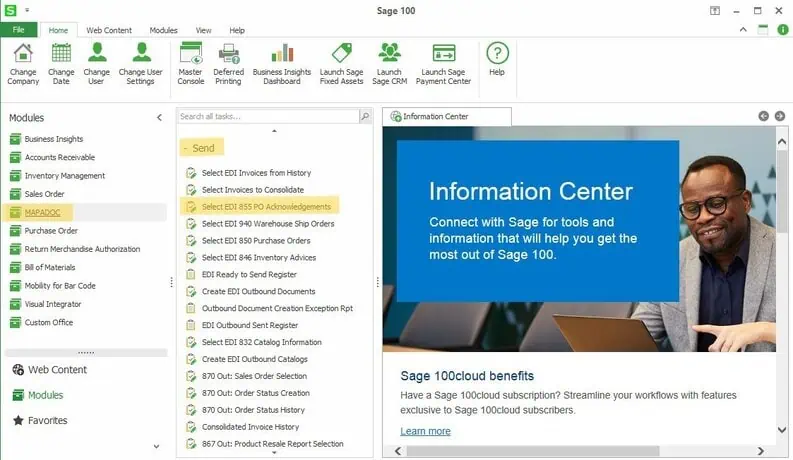This screenshot has width=793, height=460.
Task: Open Change User Settings
Action: [x=141, y=64]
